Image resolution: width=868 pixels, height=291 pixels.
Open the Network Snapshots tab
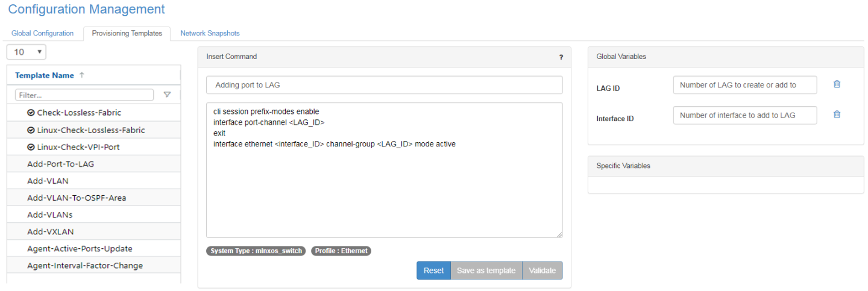pyautogui.click(x=210, y=33)
